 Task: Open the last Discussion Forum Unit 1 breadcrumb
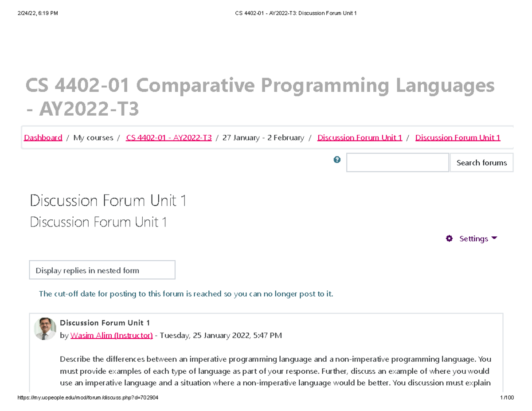pos(458,137)
